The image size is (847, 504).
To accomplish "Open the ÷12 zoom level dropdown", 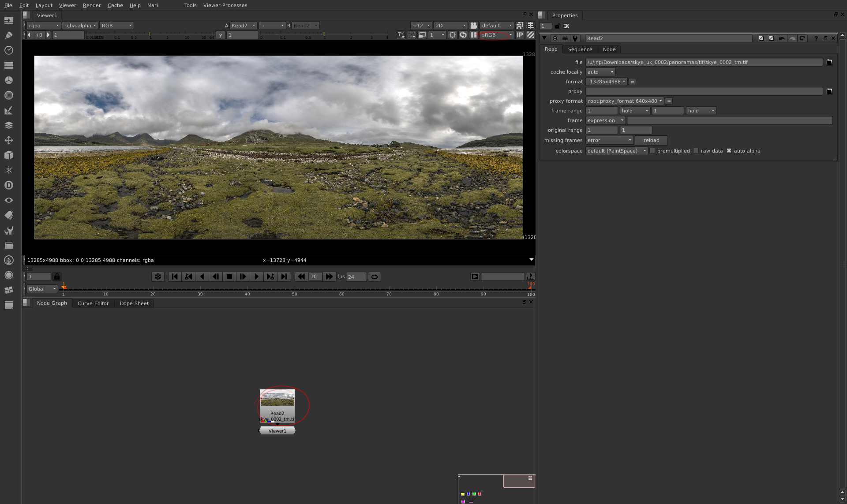I will [x=421, y=26].
